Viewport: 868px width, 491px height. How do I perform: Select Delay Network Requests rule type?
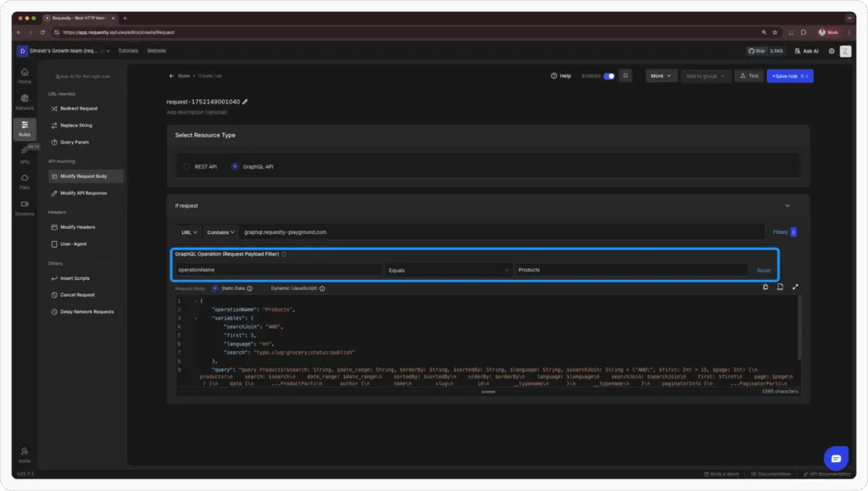point(86,312)
